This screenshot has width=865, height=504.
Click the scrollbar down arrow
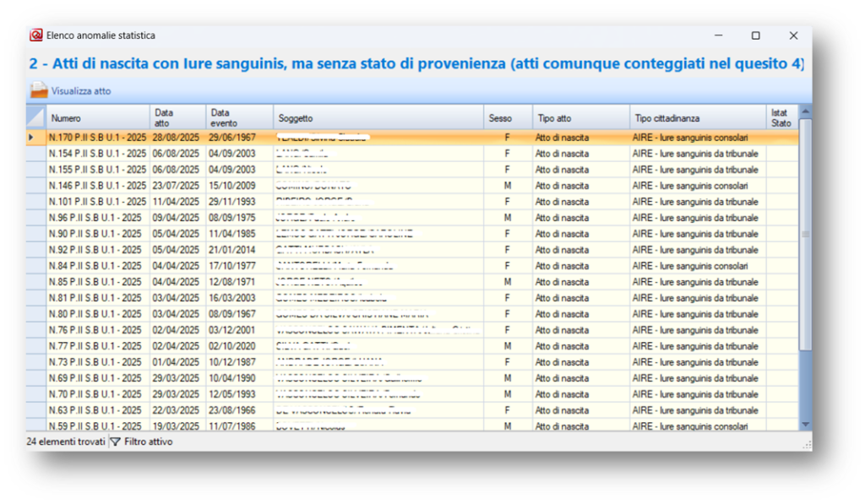click(x=805, y=425)
